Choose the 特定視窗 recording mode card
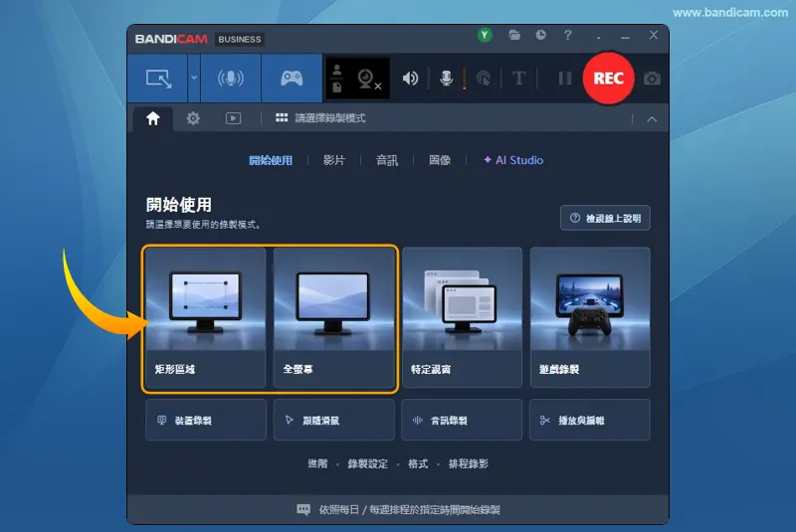Viewport: 796px width, 532px height. (x=462, y=317)
